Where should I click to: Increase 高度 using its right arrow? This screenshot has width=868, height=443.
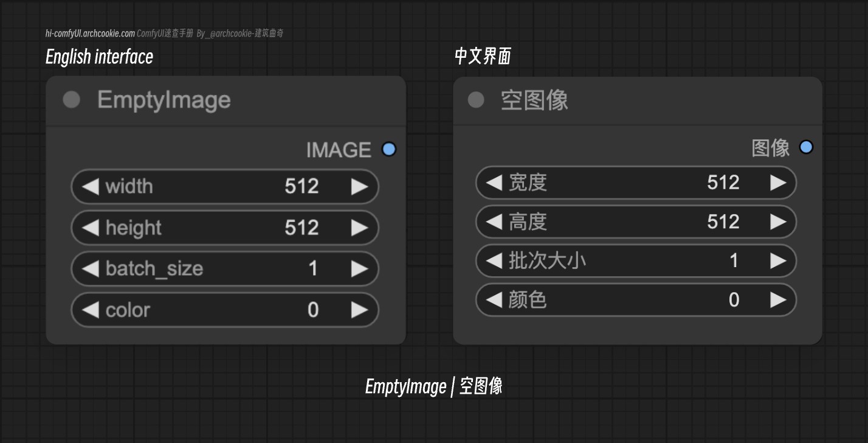point(778,221)
